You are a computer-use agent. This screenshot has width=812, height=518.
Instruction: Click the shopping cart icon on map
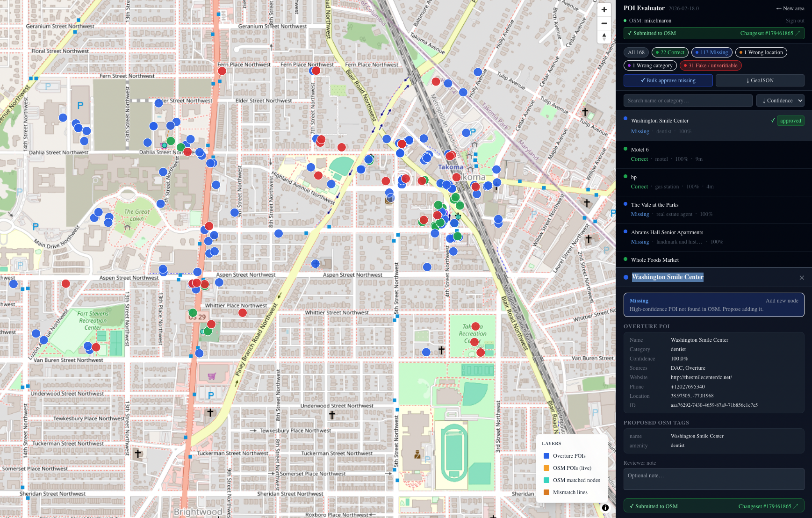click(x=212, y=376)
